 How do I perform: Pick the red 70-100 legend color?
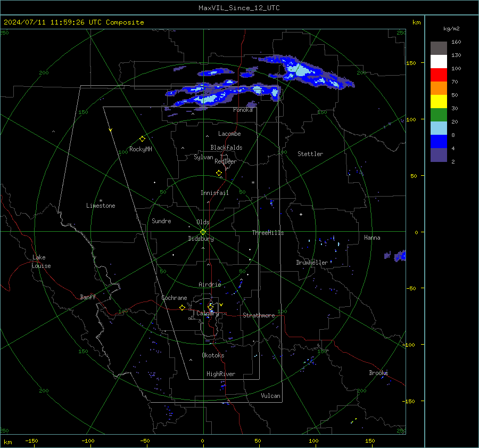(439, 75)
